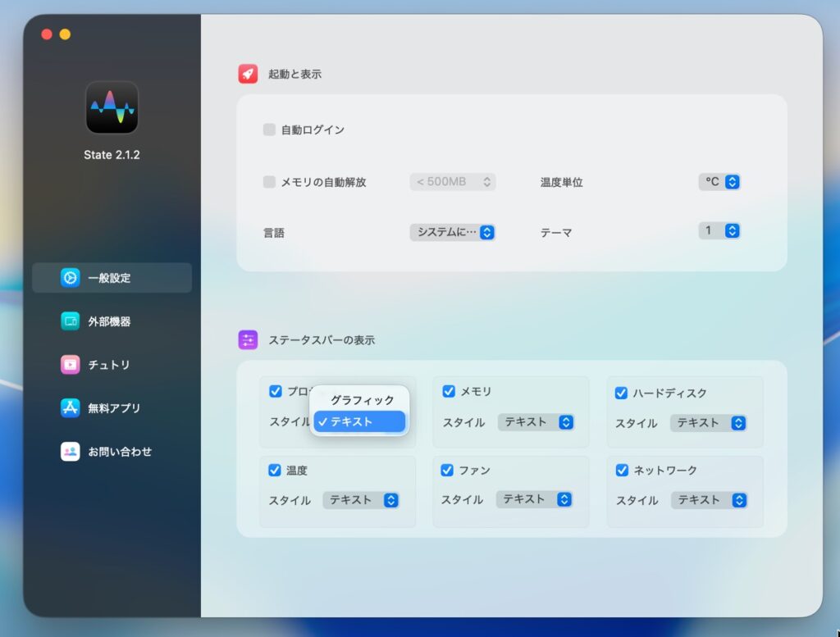Open the ネットワーク style dropdown

point(709,500)
